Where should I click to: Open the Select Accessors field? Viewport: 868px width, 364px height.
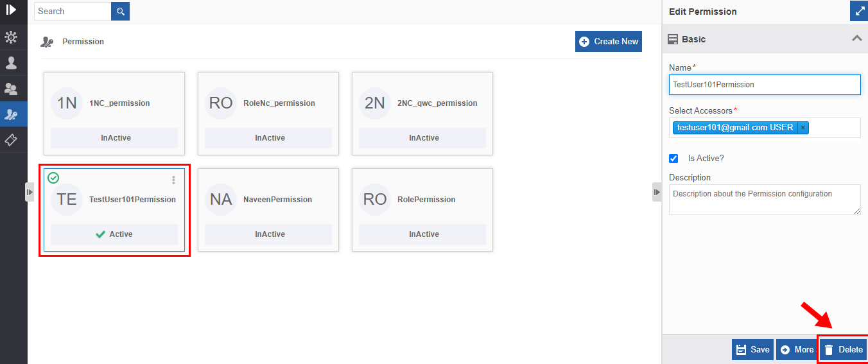765,128
